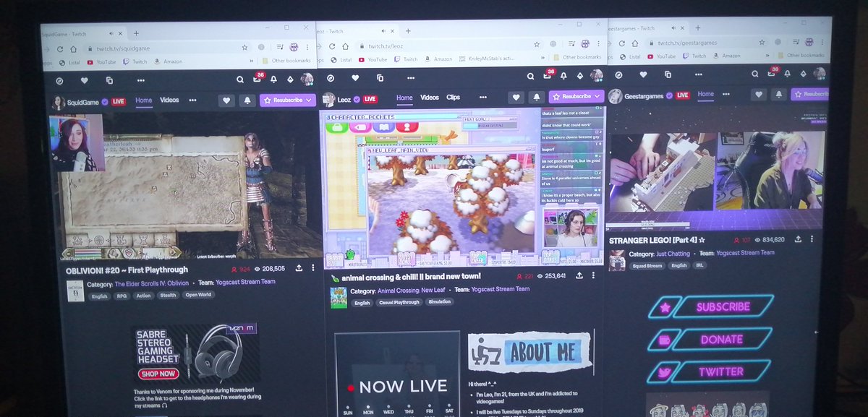Viewport: 868px width, 417px height.
Task: Click SHOP NOW on Sabre headset ad
Action: (158, 374)
